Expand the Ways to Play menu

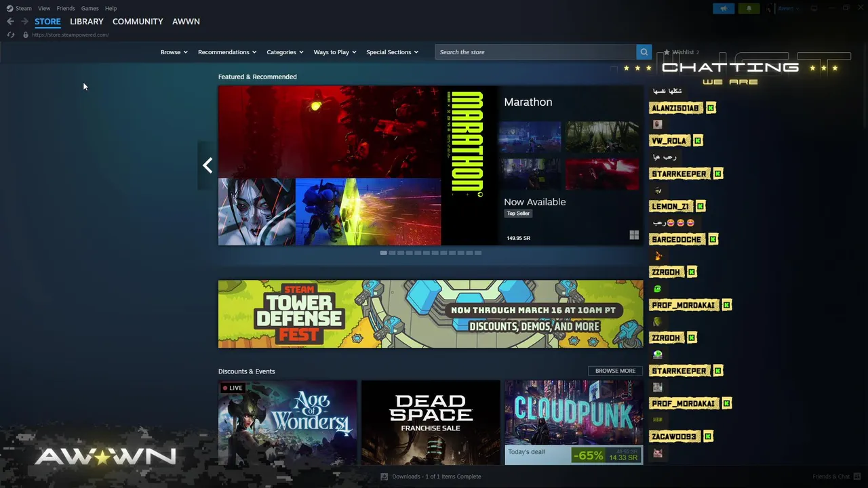point(335,52)
